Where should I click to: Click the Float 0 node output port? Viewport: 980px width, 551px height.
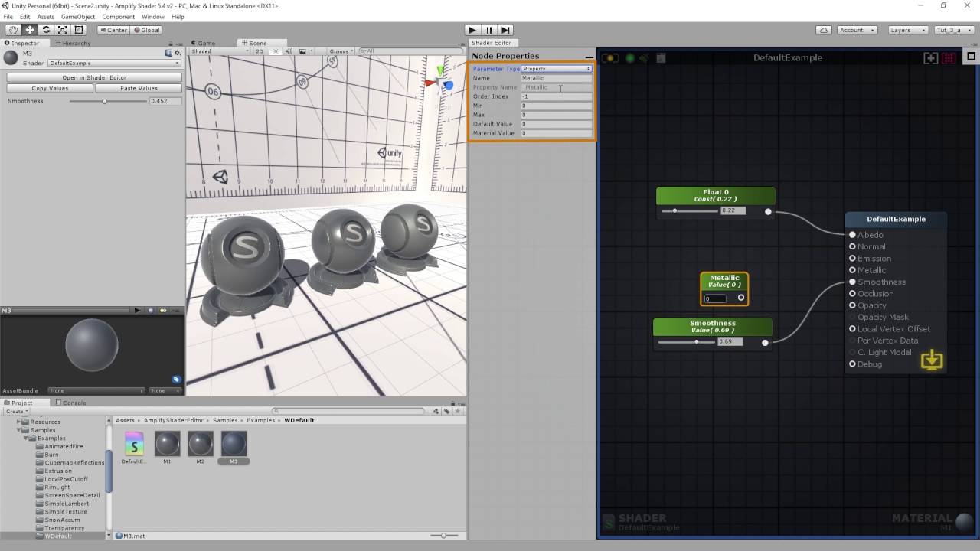coord(768,211)
